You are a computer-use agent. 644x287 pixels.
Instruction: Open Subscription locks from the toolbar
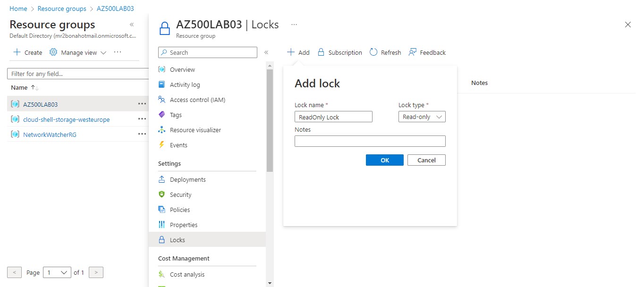click(339, 52)
